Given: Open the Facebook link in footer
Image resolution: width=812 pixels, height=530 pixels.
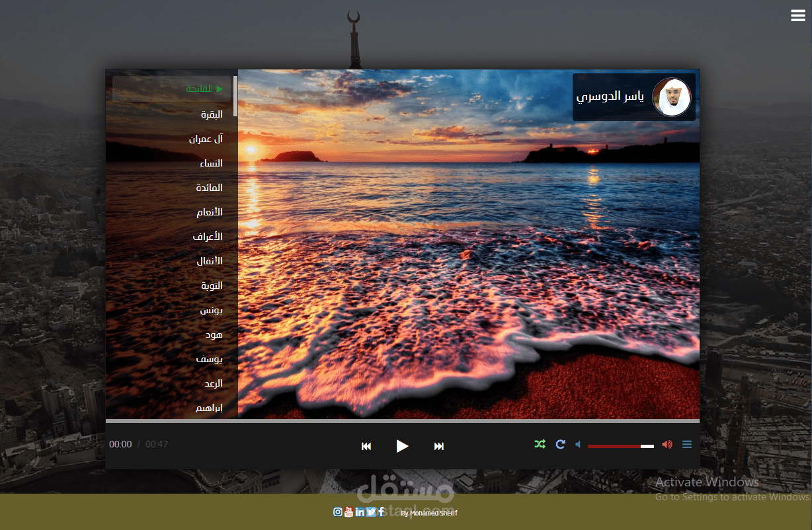Looking at the screenshot, I should coord(381,511).
